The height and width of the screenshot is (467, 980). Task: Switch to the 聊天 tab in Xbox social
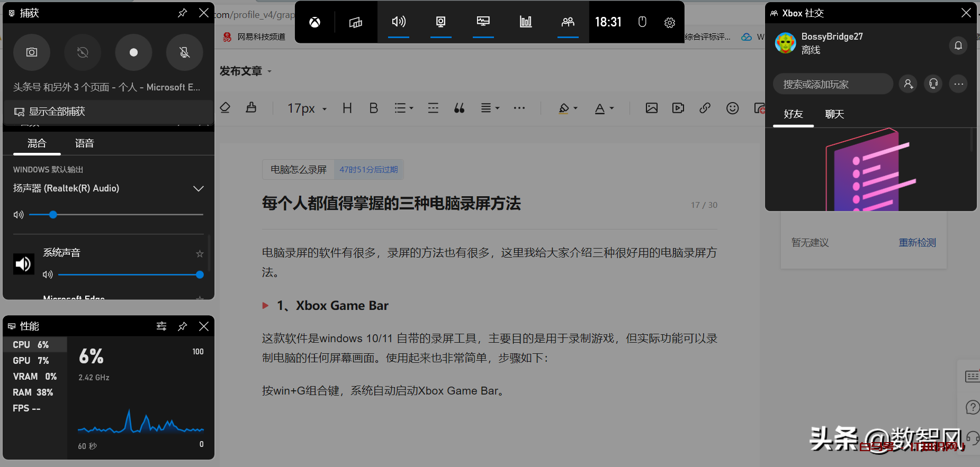834,114
